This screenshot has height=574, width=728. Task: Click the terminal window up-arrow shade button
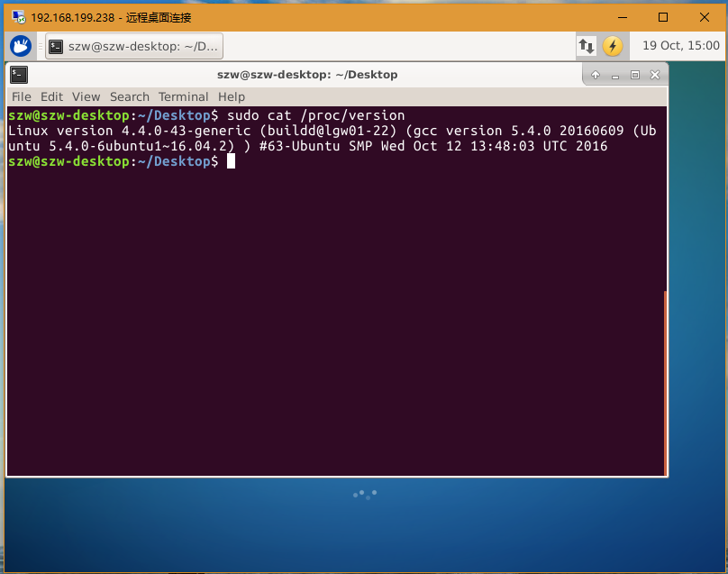tap(596, 75)
